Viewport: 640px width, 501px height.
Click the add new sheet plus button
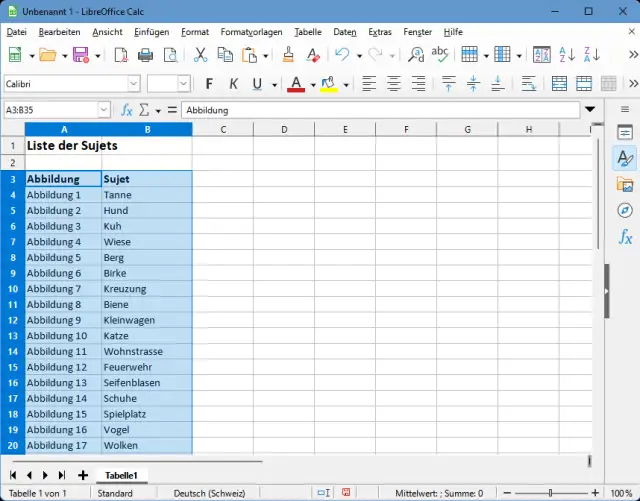82,475
